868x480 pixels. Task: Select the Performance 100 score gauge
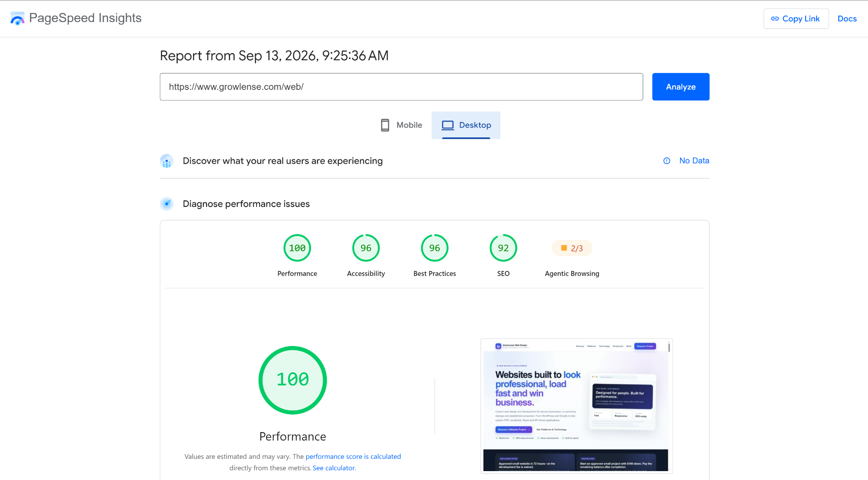pyautogui.click(x=297, y=248)
